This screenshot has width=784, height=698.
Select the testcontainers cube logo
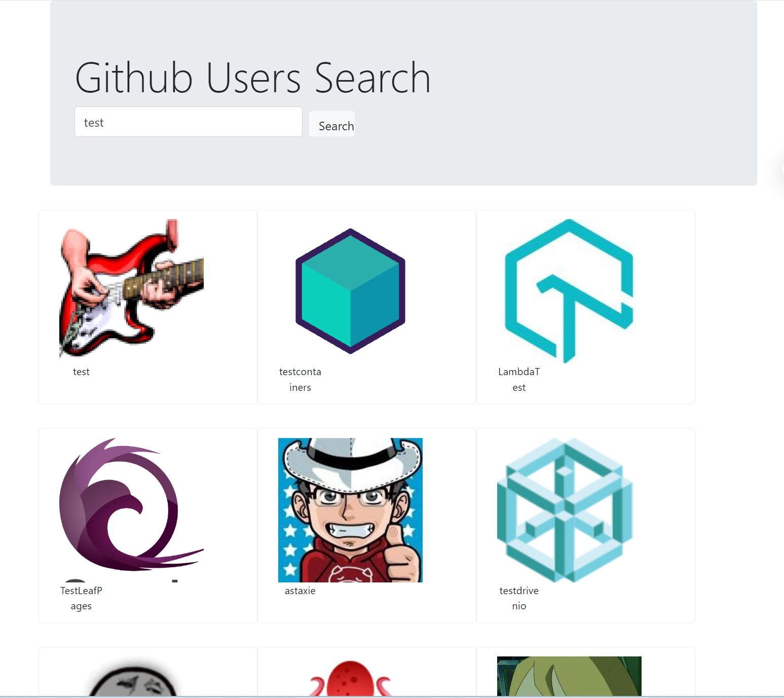pyautogui.click(x=350, y=291)
